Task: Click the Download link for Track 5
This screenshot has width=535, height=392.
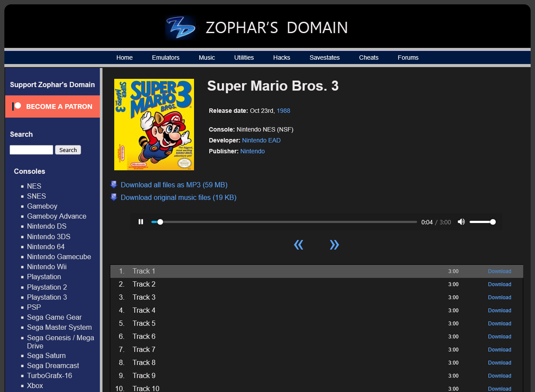Action: 500,324
